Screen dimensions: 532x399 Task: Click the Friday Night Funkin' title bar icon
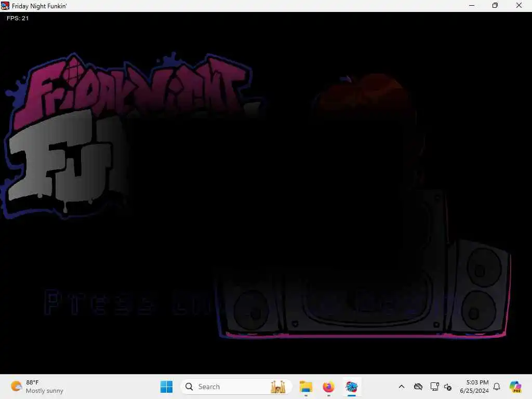pyautogui.click(x=5, y=6)
